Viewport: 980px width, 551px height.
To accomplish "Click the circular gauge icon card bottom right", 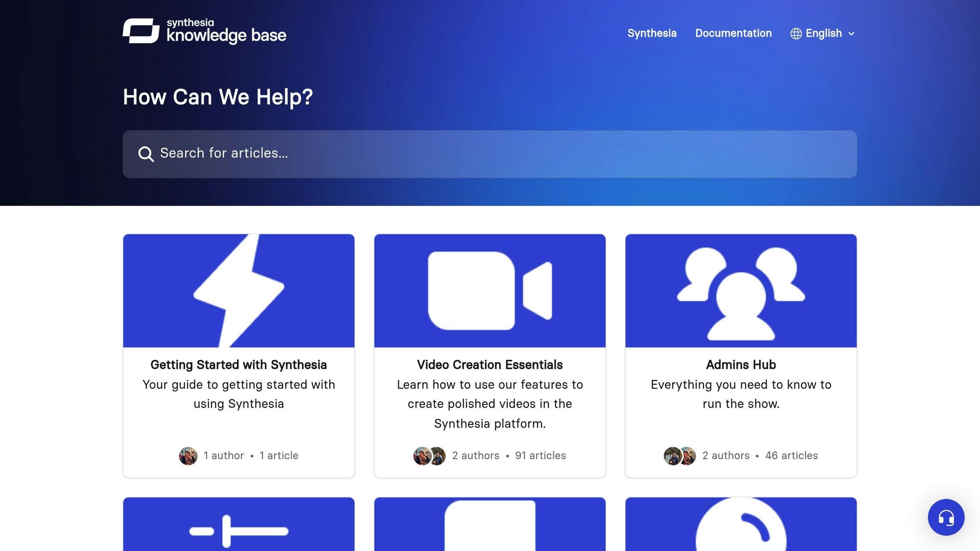I will pos(740,526).
